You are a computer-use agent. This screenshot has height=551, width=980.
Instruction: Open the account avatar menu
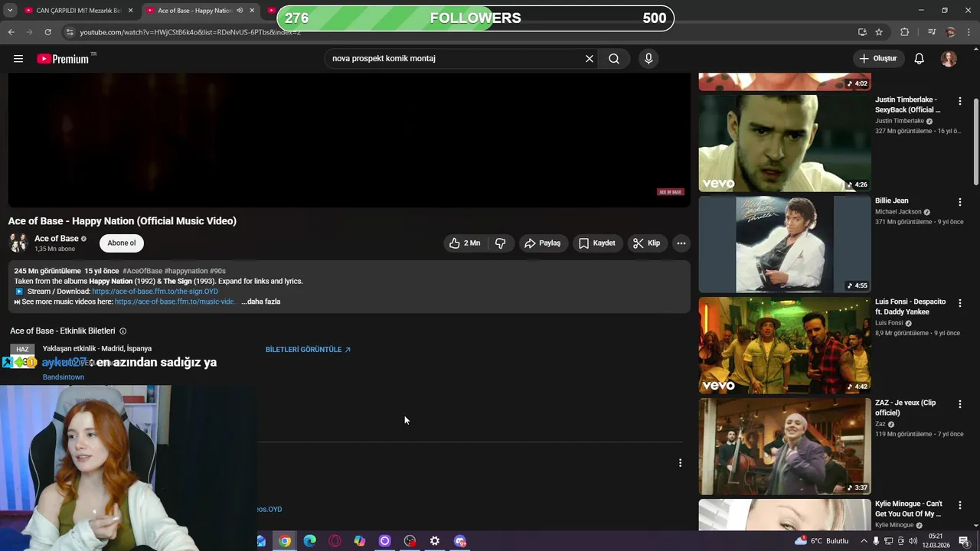(949, 59)
